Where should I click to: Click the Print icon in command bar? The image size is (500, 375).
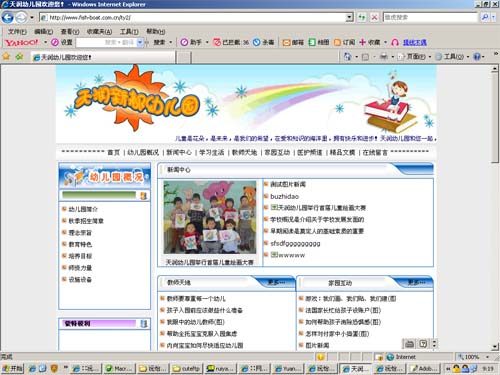(384, 57)
